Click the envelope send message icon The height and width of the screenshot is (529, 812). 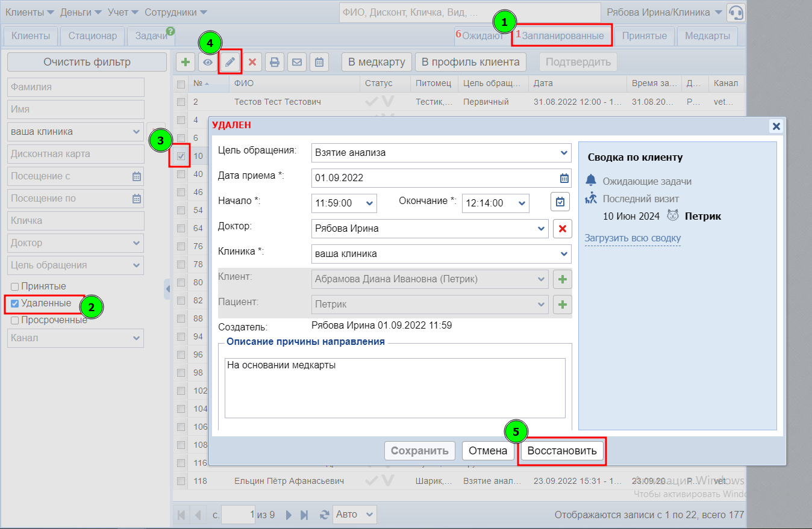click(x=297, y=62)
